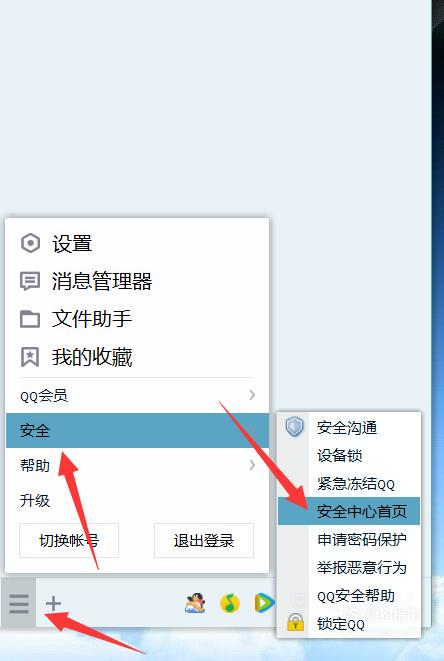Click the plus add friend icon
The image size is (444, 661).
pos(54,604)
